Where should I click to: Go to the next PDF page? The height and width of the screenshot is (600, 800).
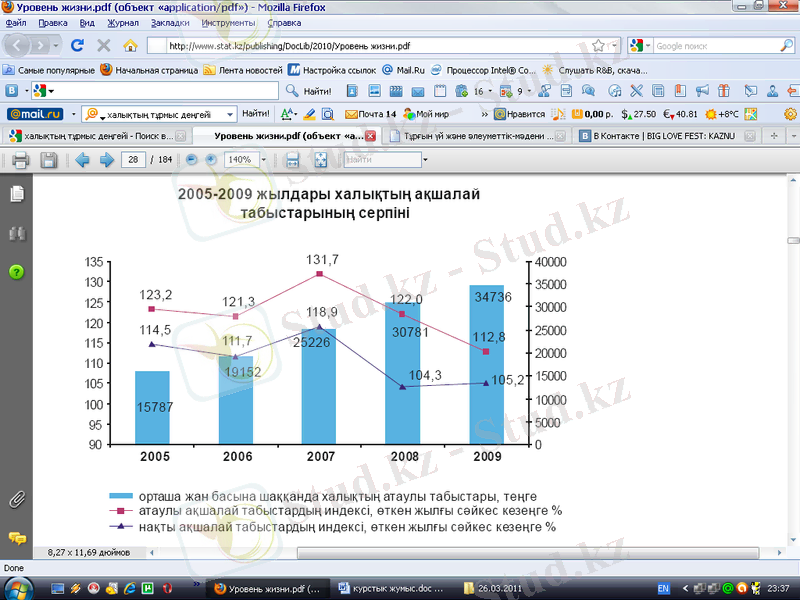click(105, 160)
